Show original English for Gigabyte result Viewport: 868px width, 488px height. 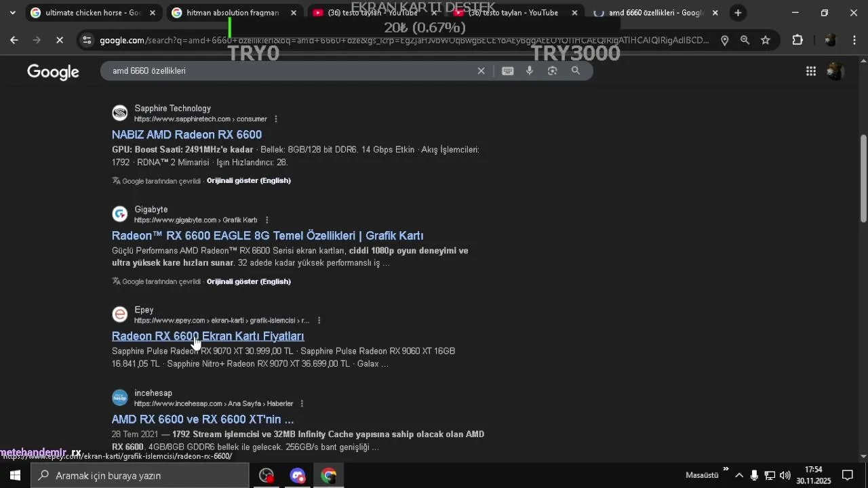click(248, 282)
